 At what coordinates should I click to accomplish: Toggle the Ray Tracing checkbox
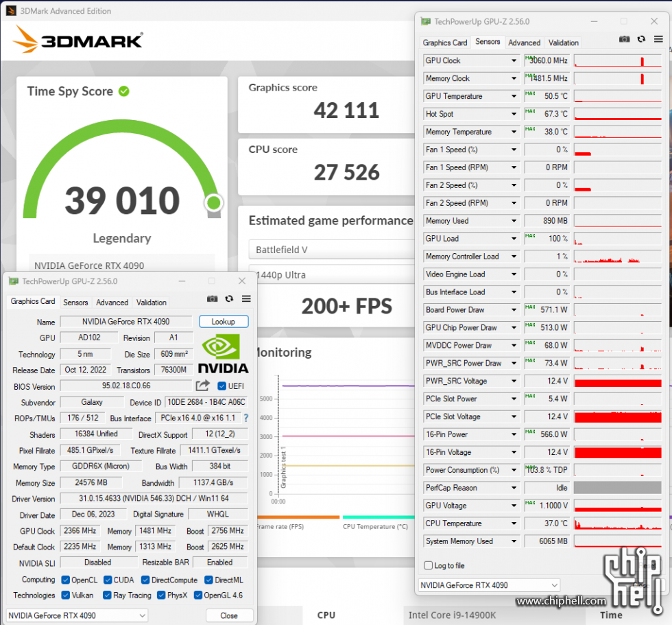pos(107,595)
